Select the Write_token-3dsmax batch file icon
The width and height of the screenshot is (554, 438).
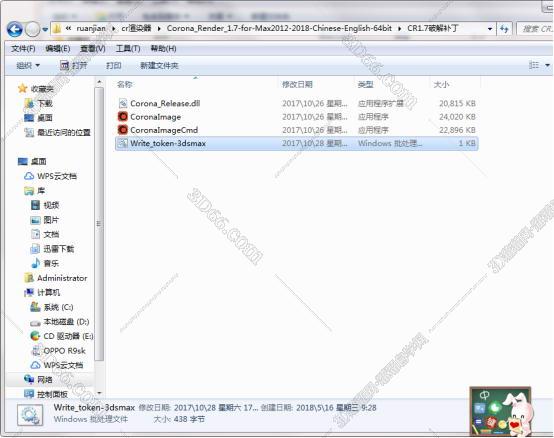pos(123,143)
